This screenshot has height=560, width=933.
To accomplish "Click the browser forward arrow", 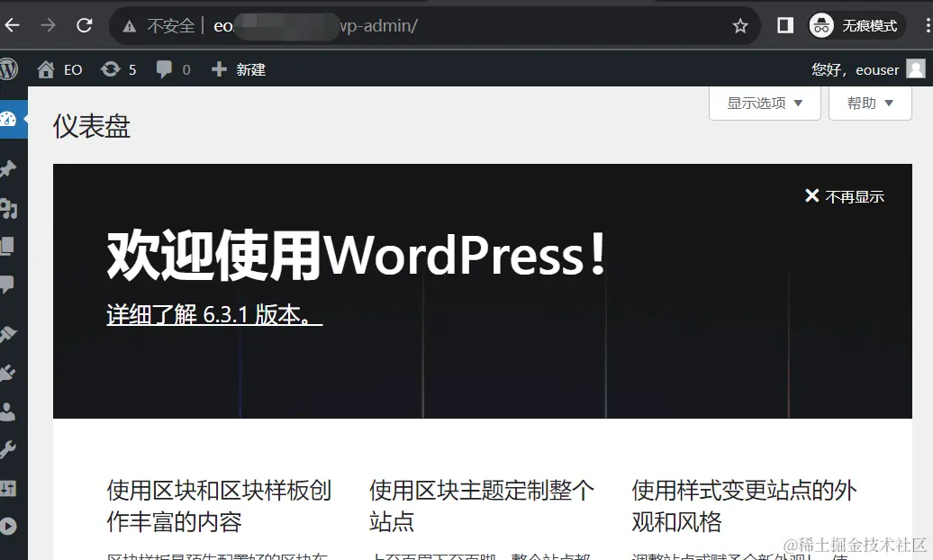I will tap(49, 25).
